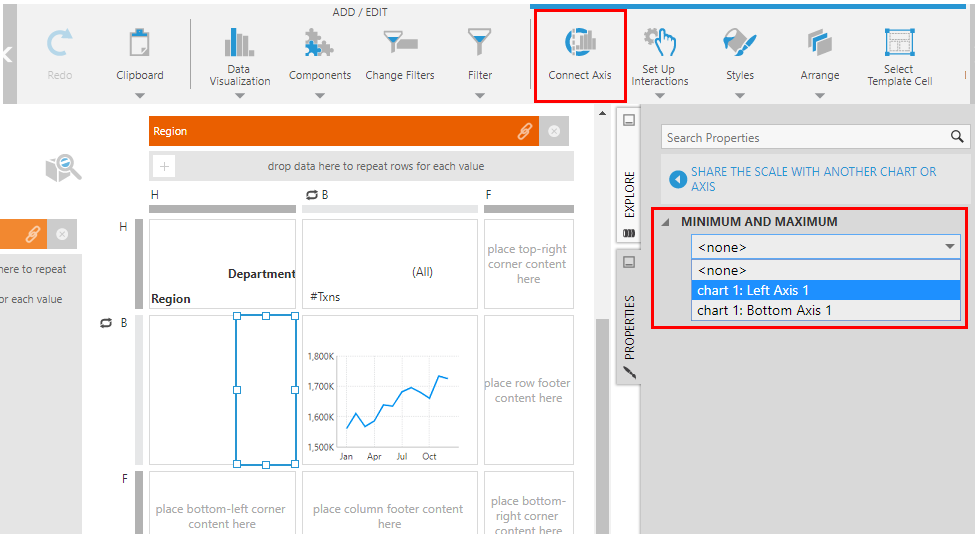Open the Styles toolbar option
The width and height of the screenshot is (977, 534).
[740, 45]
